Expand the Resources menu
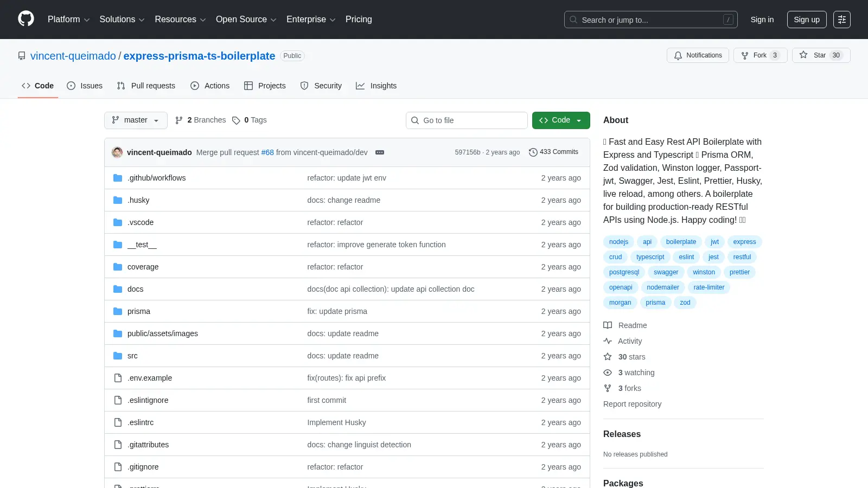Image resolution: width=868 pixels, height=488 pixels. 180,20
